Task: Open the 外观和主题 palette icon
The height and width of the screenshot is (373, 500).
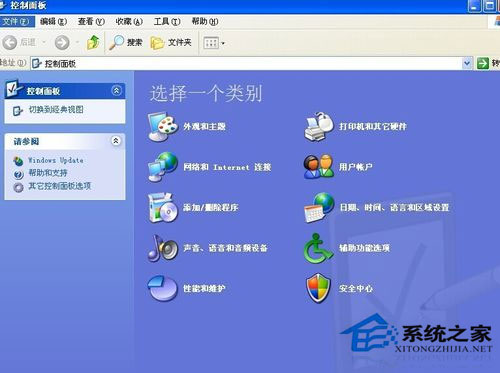Action: coord(163,126)
